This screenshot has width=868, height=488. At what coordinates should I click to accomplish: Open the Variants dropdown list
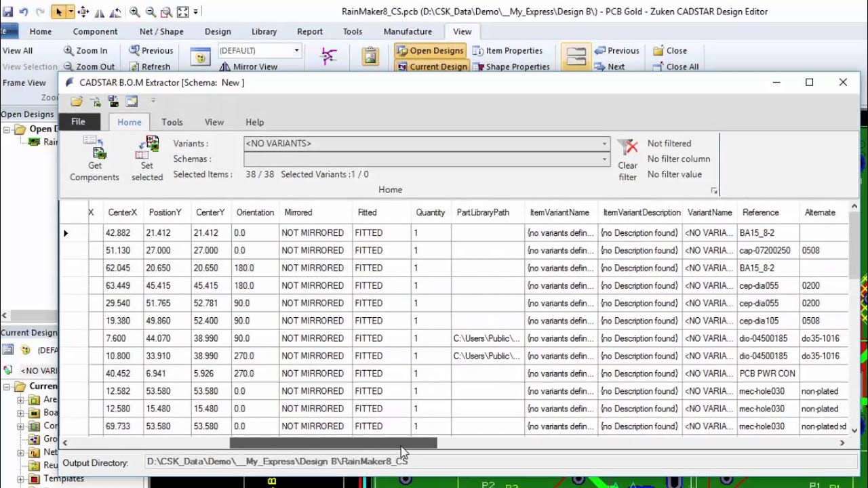[604, 144]
